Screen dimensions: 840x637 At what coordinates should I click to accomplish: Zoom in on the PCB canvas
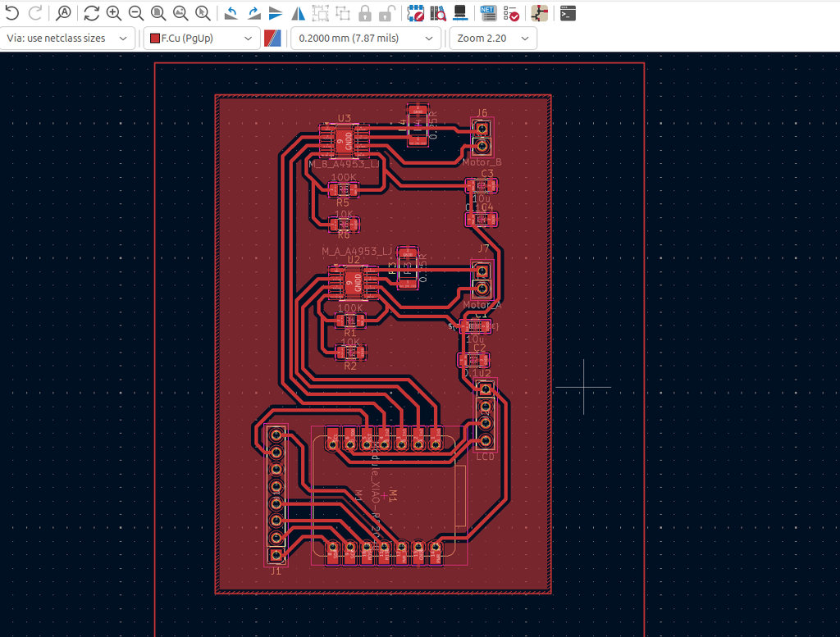(113, 13)
